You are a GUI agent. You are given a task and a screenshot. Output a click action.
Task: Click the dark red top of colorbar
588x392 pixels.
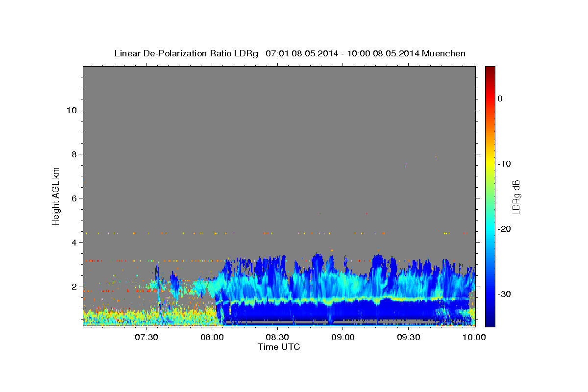point(490,70)
